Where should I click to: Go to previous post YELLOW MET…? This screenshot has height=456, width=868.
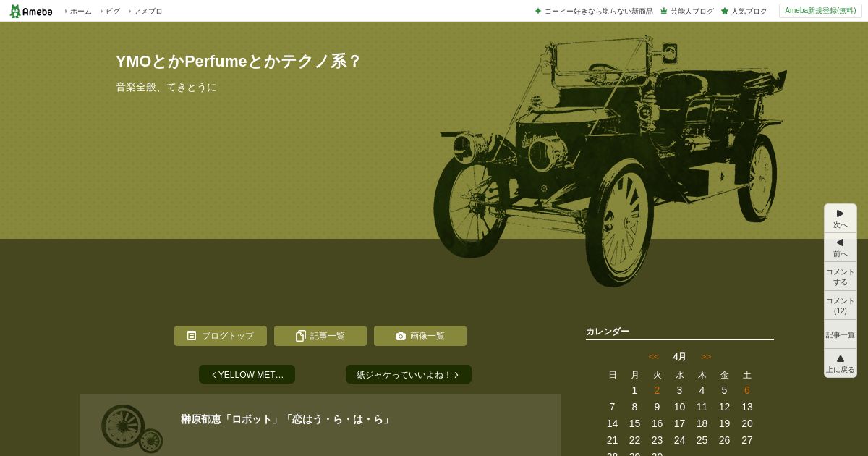click(247, 374)
